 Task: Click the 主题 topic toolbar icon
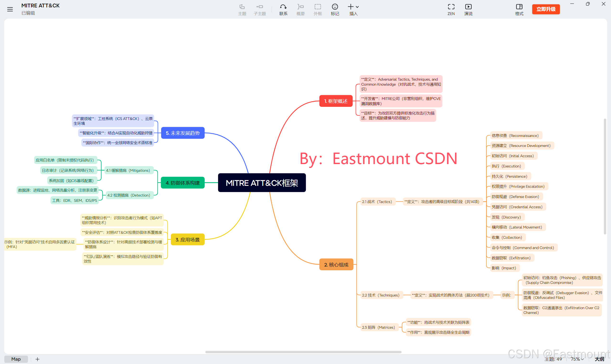(x=242, y=7)
